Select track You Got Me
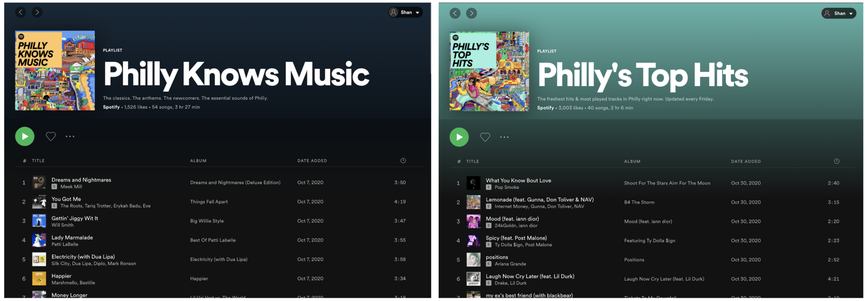Image resolution: width=868 pixels, height=301 pixels. coord(66,199)
